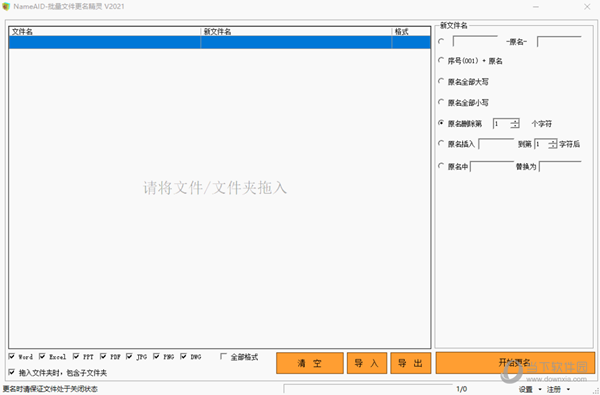
Task: Click the 1/0 counter in status bar
Action: tap(461, 389)
